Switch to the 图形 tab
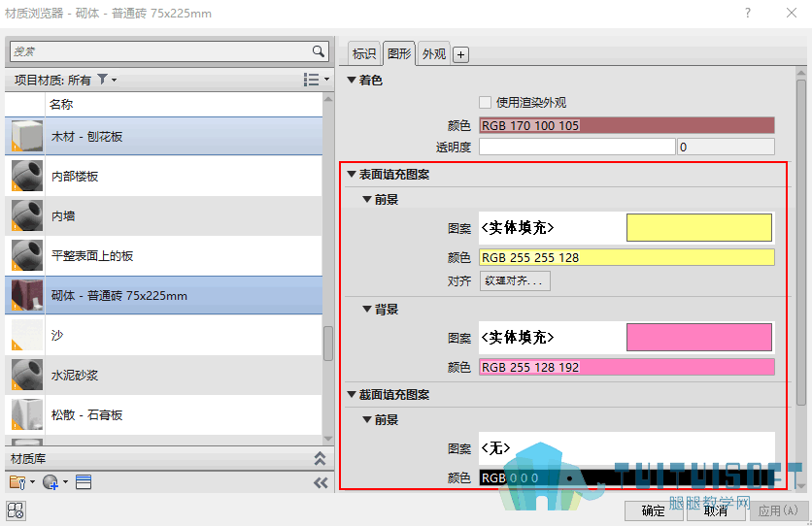The height and width of the screenshot is (526, 812). [399, 53]
